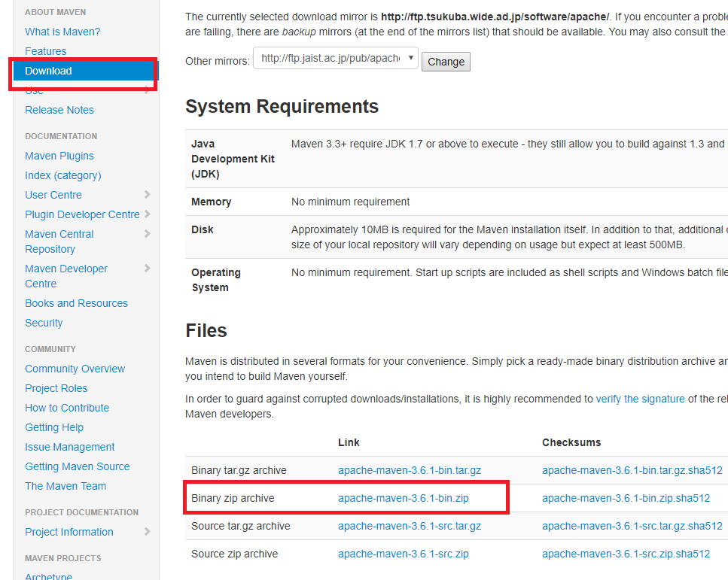
Task: Open the Security sidebar link
Action: (44, 323)
